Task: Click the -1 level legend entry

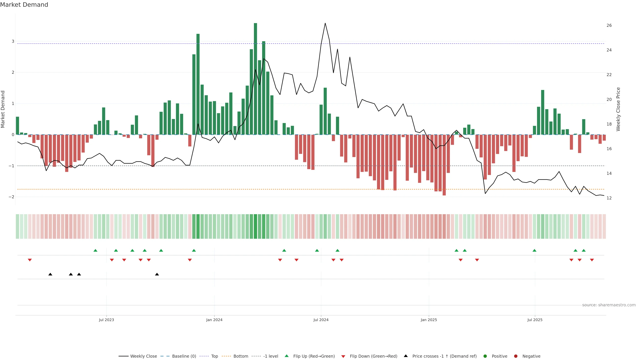Action: pyautogui.click(x=271, y=356)
